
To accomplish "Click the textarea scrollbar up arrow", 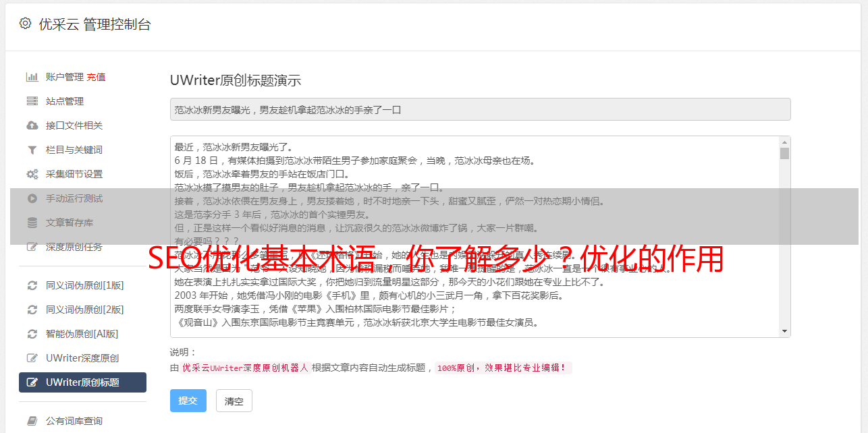I will (x=784, y=142).
